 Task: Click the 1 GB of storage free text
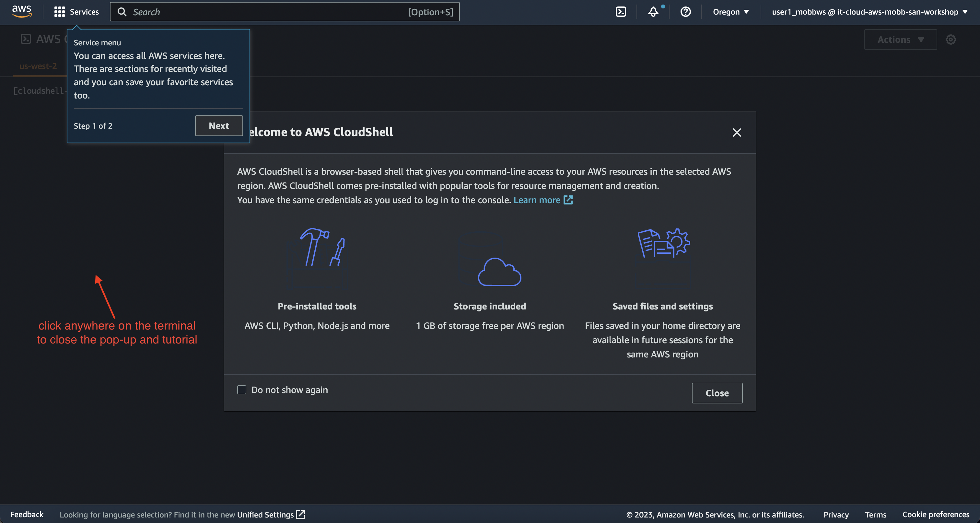490,326
